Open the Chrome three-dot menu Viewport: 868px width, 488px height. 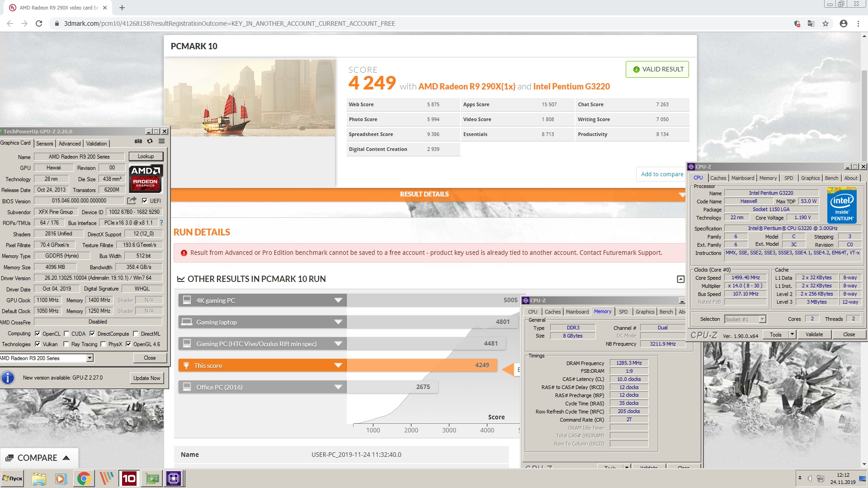[858, 23]
